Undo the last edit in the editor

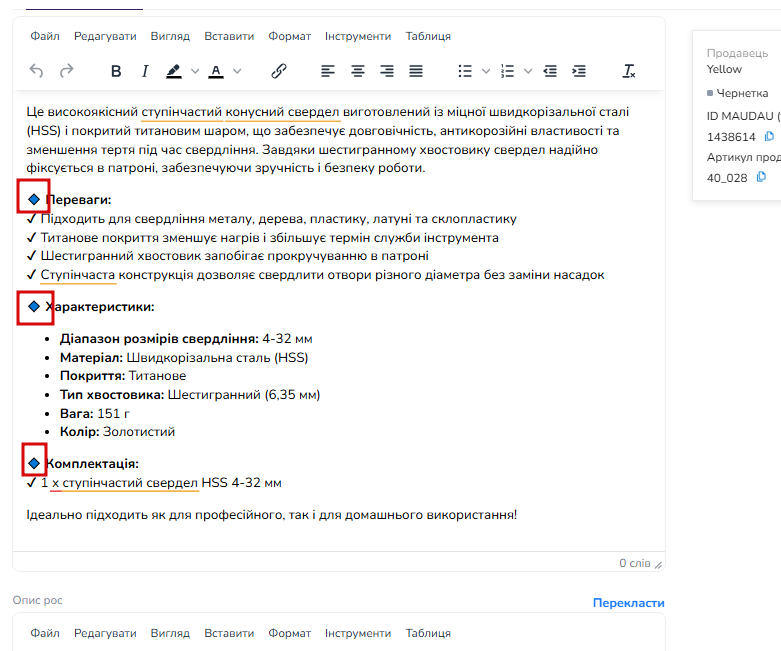click(x=36, y=71)
